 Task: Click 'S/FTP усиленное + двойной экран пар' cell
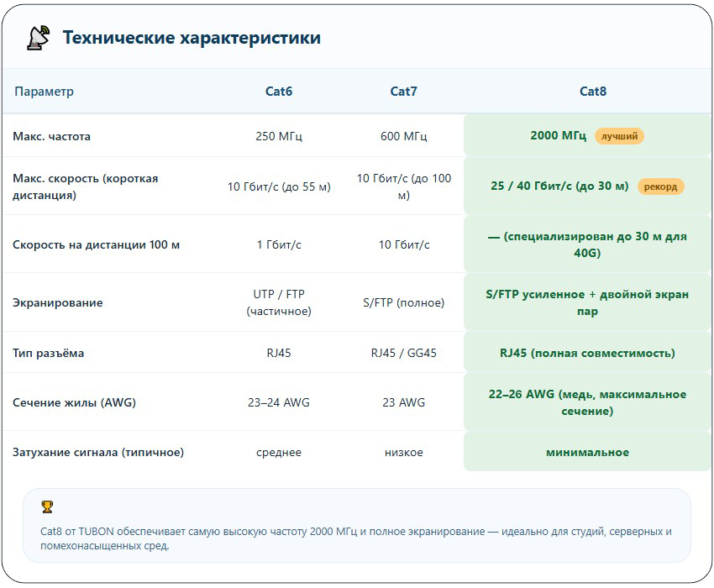point(587,302)
